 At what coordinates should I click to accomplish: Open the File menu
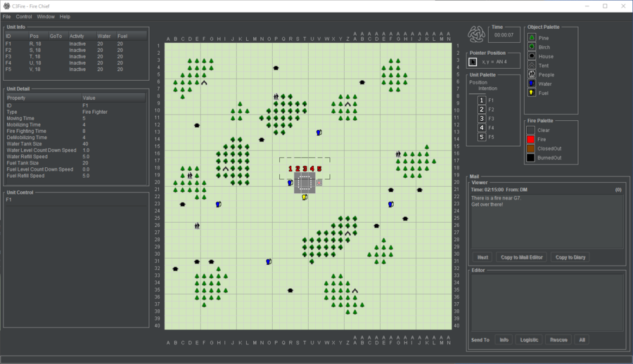click(x=6, y=16)
